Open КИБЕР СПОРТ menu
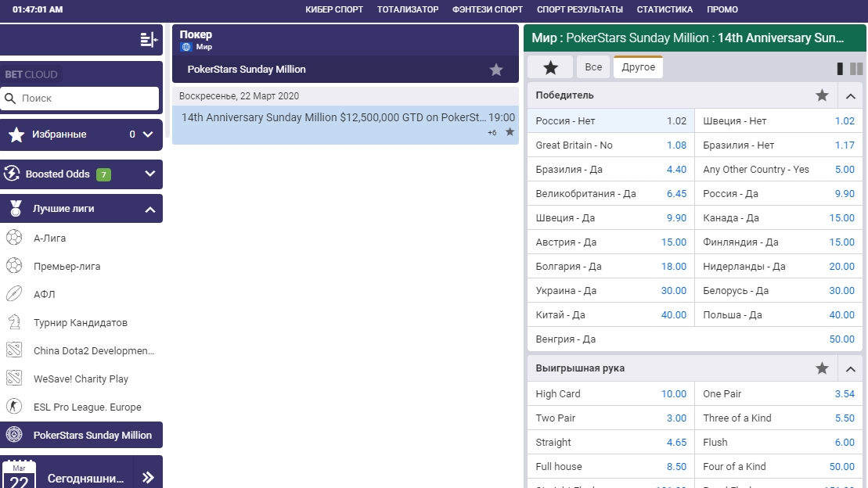 pos(334,9)
